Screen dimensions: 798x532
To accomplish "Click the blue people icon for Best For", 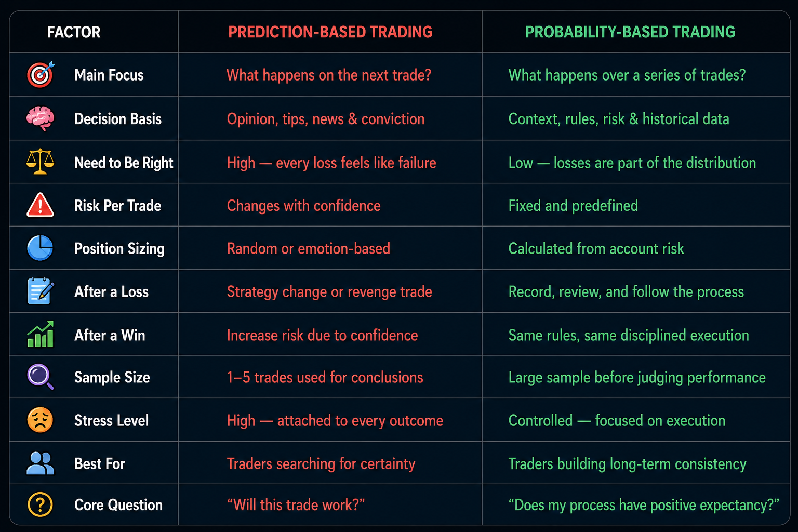I will pyautogui.click(x=40, y=463).
